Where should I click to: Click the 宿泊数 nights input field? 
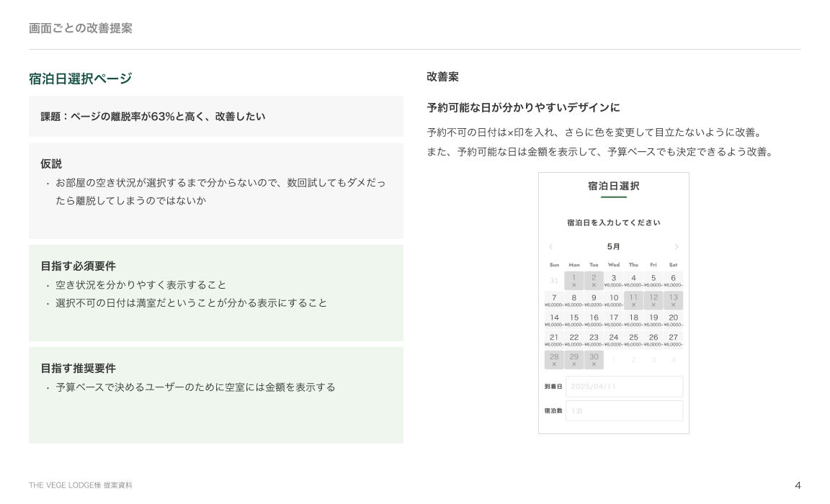pyautogui.click(x=624, y=410)
